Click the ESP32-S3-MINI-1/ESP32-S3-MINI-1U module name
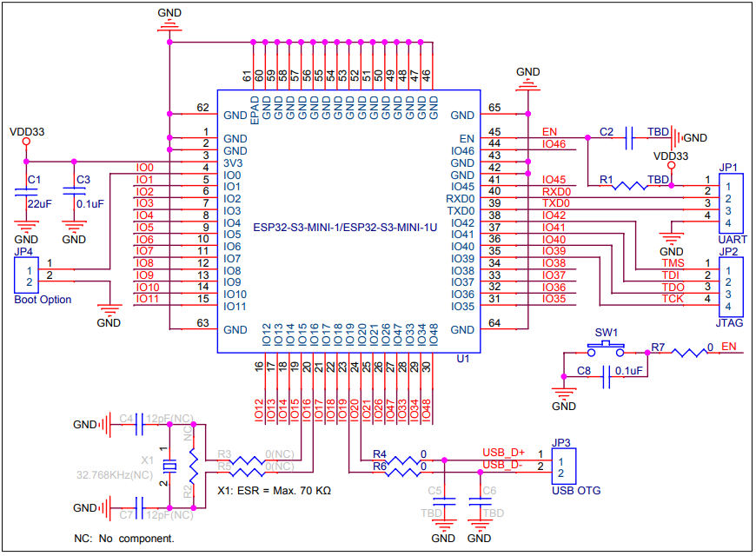The height and width of the screenshot is (556, 756). click(x=345, y=227)
